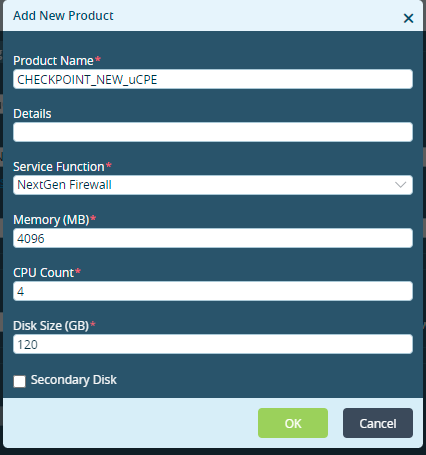Click the Cancel button
The height and width of the screenshot is (455, 426).
tap(378, 423)
